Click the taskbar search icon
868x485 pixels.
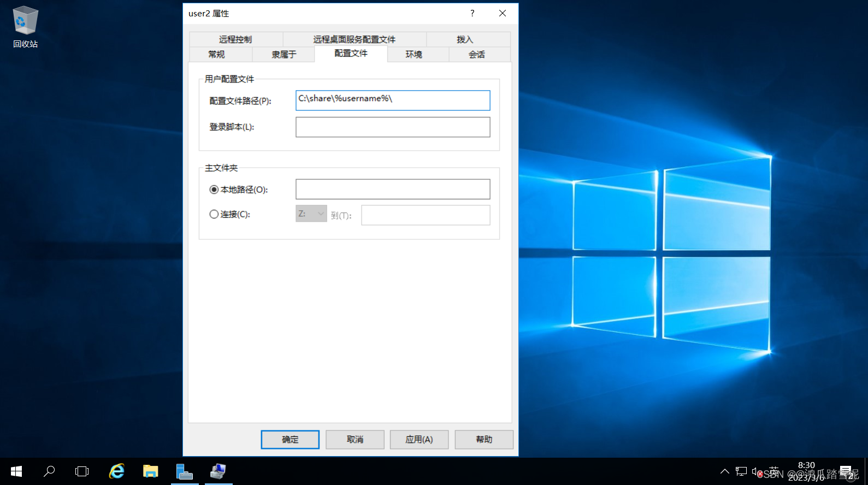49,471
